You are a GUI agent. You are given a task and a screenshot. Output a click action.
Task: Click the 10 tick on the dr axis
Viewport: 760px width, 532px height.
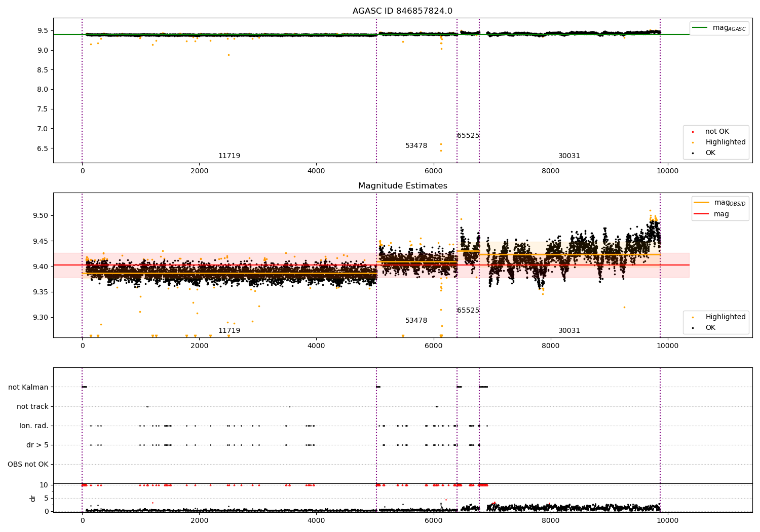(44, 485)
